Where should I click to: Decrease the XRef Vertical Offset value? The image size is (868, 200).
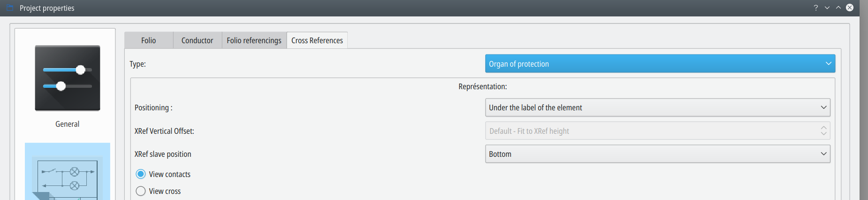824,134
